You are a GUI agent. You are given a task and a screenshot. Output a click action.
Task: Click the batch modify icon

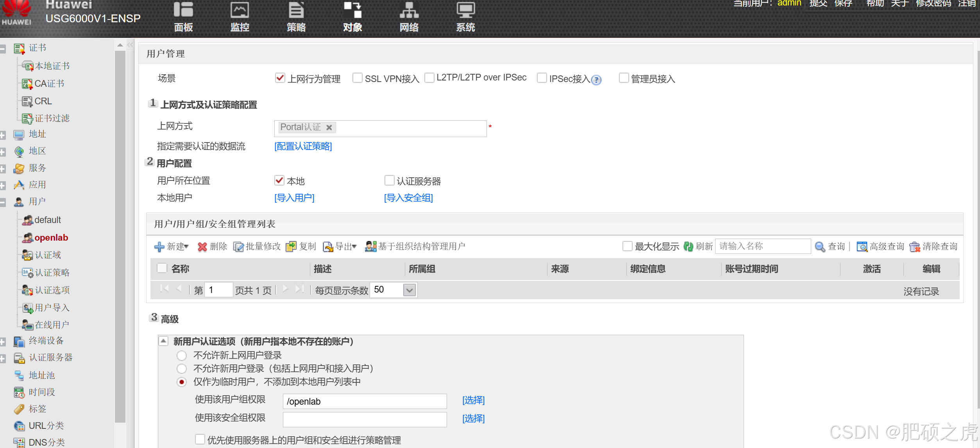(x=238, y=247)
